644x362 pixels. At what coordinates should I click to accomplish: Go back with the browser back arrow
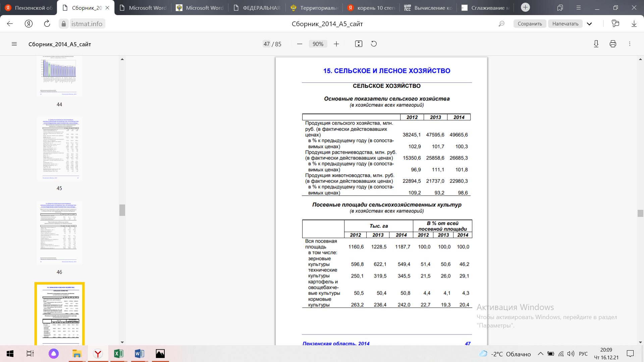(x=10, y=24)
